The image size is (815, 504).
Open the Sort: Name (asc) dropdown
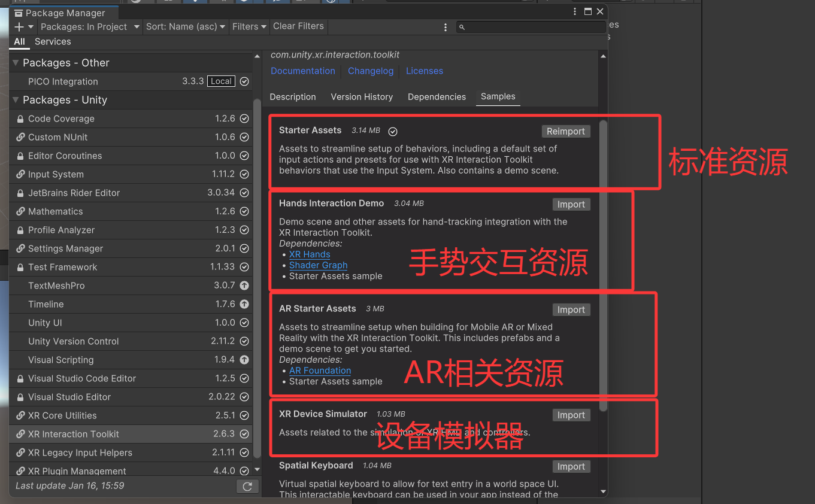tap(186, 27)
